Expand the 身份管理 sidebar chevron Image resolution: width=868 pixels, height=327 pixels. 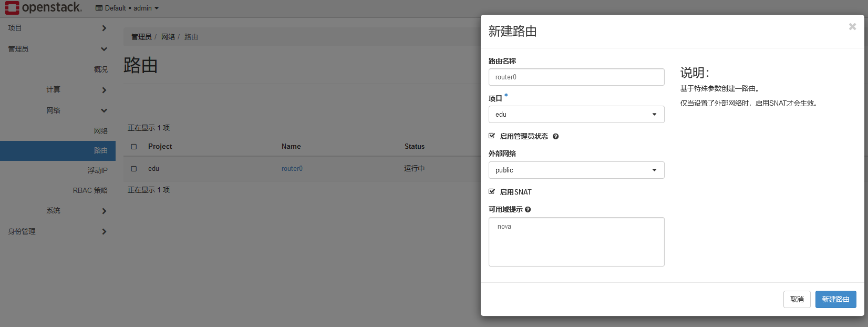click(x=104, y=231)
